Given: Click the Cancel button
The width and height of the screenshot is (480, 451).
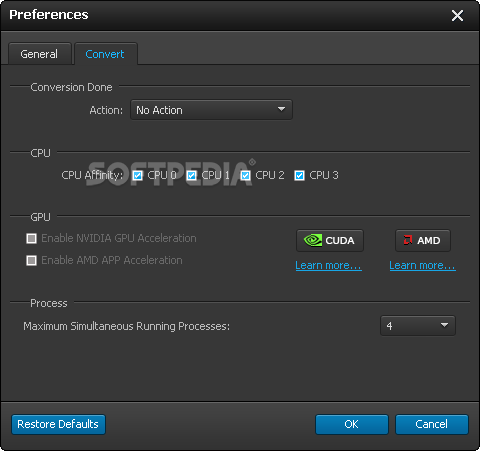Looking at the screenshot, I should click(432, 424).
